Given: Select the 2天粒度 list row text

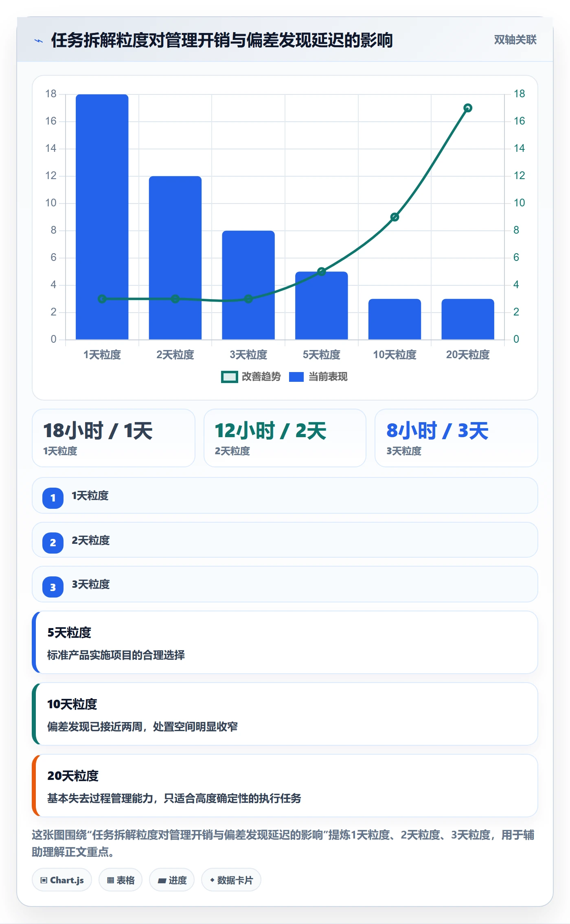Looking at the screenshot, I should pyautogui.click(x=91, y=541).
